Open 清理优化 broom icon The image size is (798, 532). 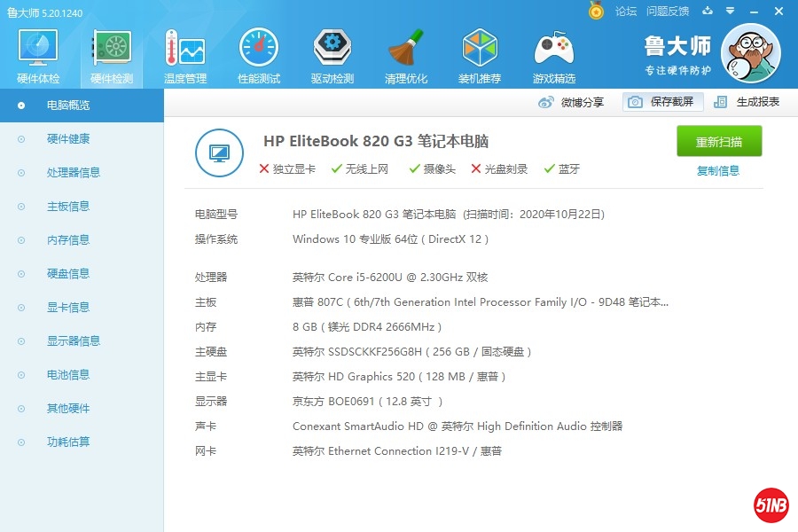[406, 48]
